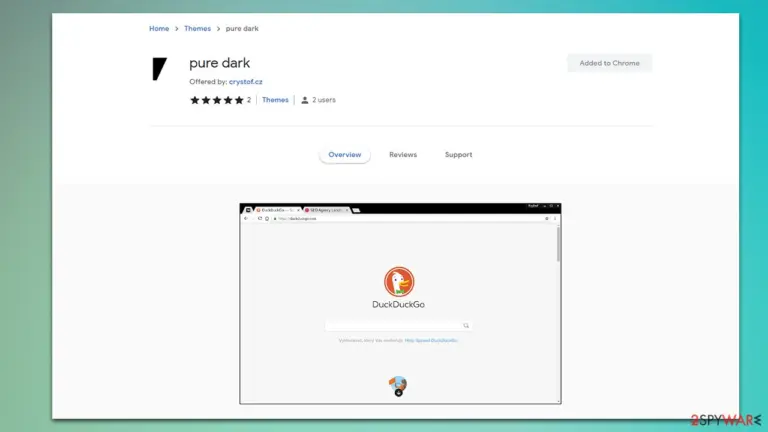Open Themes breadcrumb link
768x432 pixels.
click(x=197, y=29)
